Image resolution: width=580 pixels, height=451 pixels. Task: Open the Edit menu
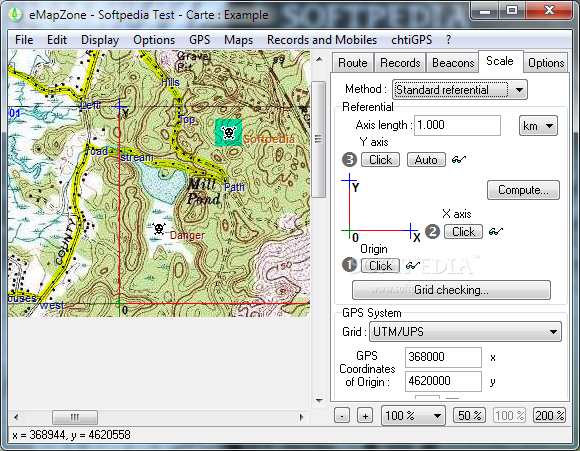[x=57, y=40]
